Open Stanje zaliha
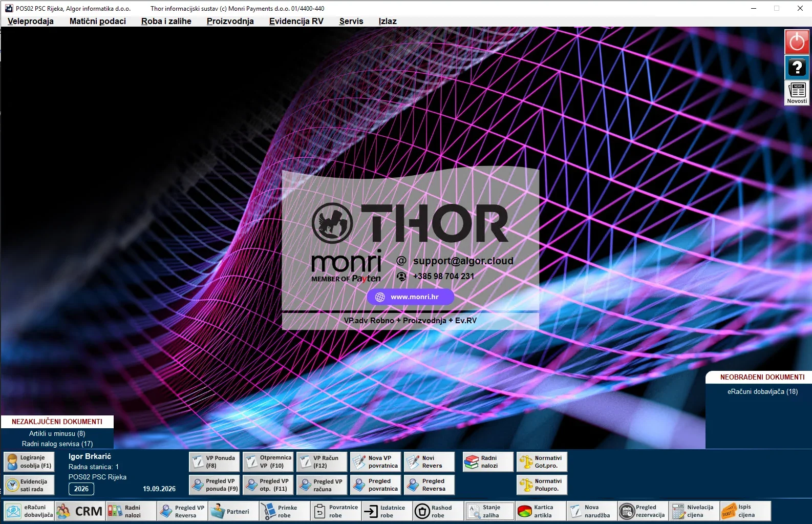Screen dimensions: 812x524 pos(490,511)
